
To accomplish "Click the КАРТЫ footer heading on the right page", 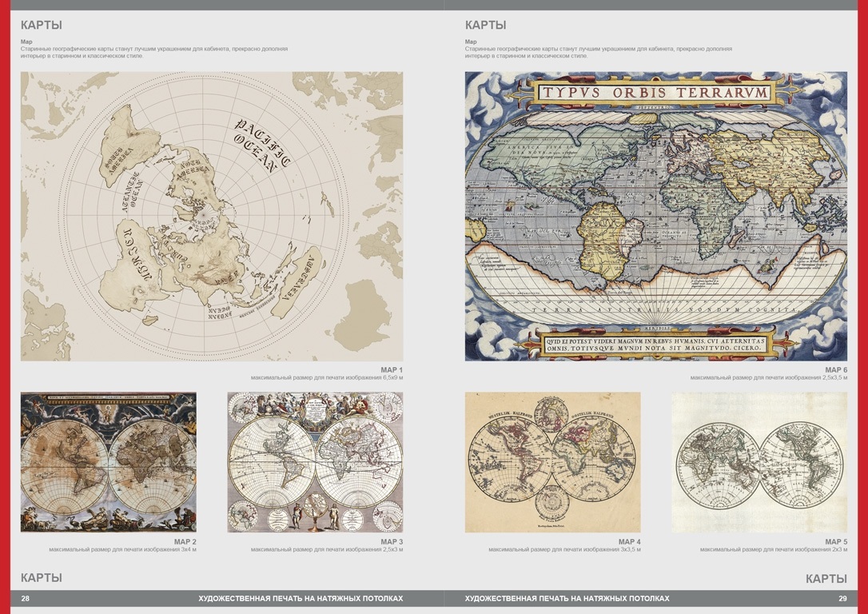I will tap(826, 578).
